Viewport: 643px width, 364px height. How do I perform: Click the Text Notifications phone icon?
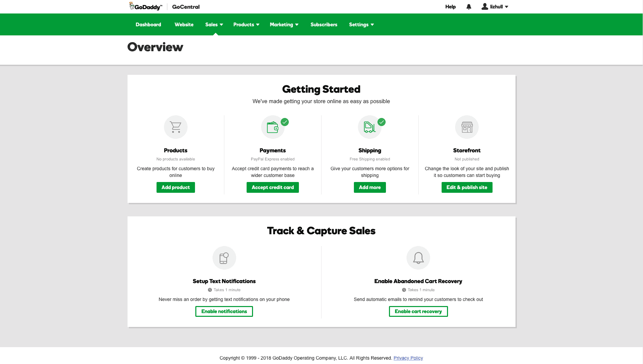point(224,258)
